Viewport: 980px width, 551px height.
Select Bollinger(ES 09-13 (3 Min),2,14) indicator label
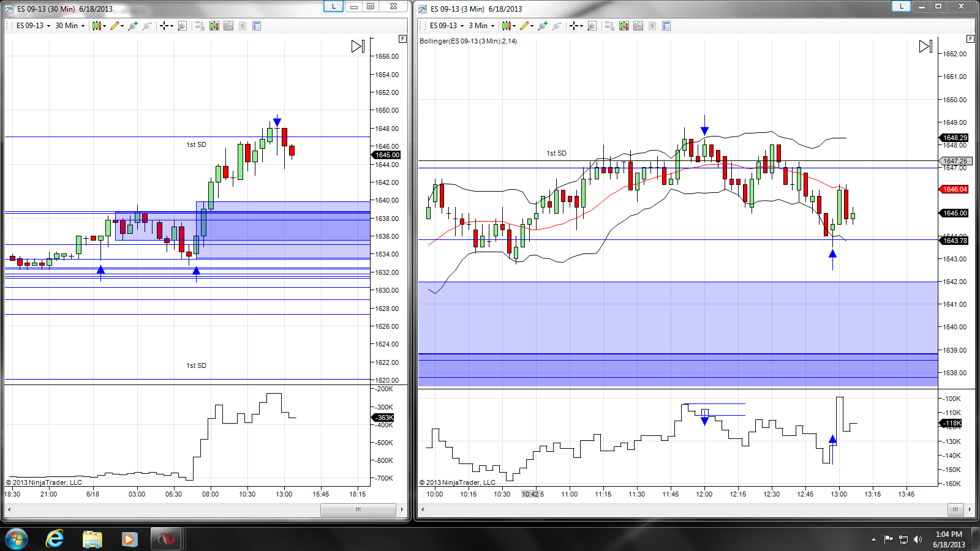pyautogui.click(x=468, y=41)
